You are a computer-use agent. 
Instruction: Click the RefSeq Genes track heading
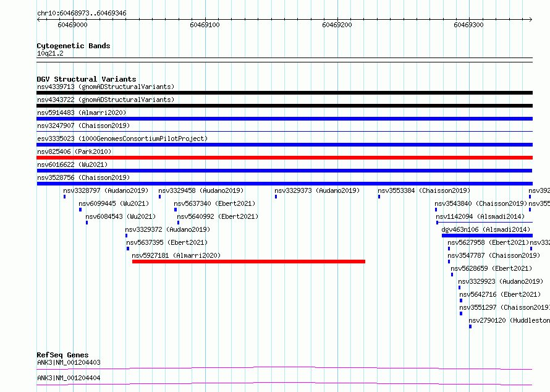point(62,355)
